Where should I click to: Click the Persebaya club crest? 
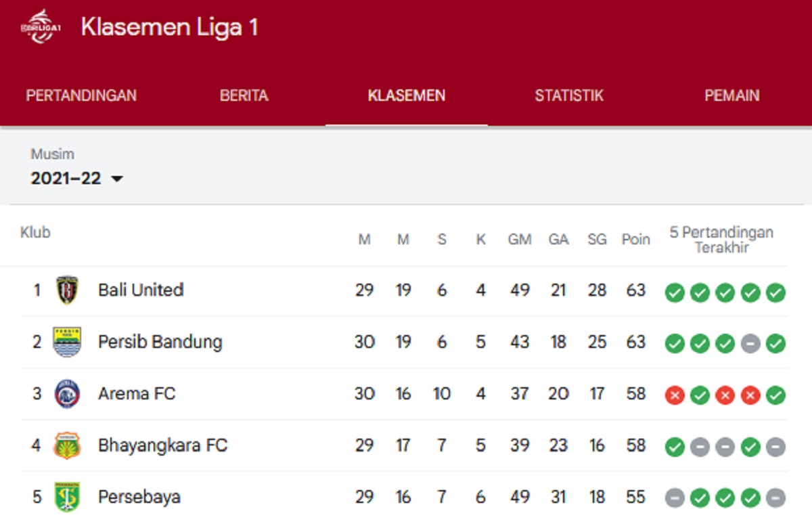[67, 497]
